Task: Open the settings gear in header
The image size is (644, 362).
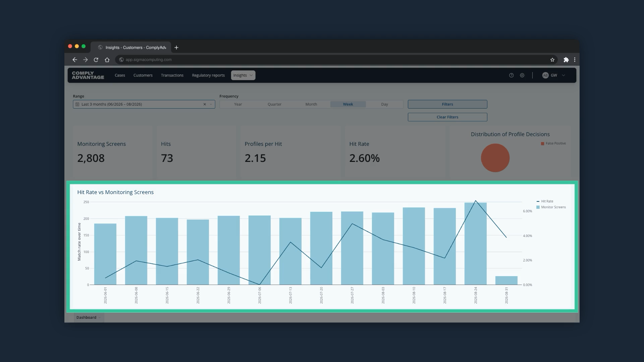Action: click(x=522, y=75)
